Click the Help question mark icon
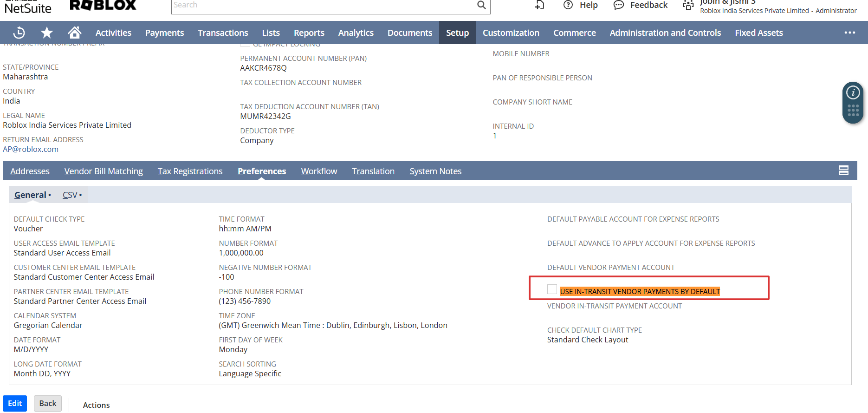The height and width of the screenshot is (413, 868). coord(568,5)
